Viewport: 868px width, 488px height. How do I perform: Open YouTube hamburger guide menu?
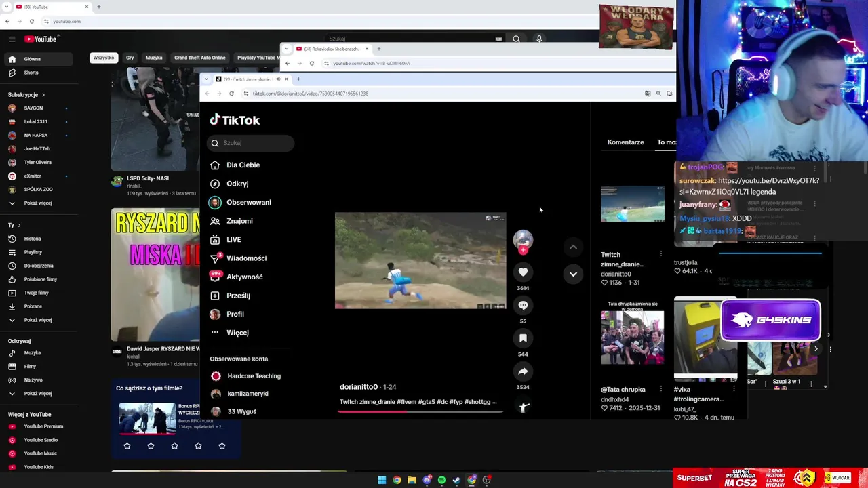click(12, 39)
